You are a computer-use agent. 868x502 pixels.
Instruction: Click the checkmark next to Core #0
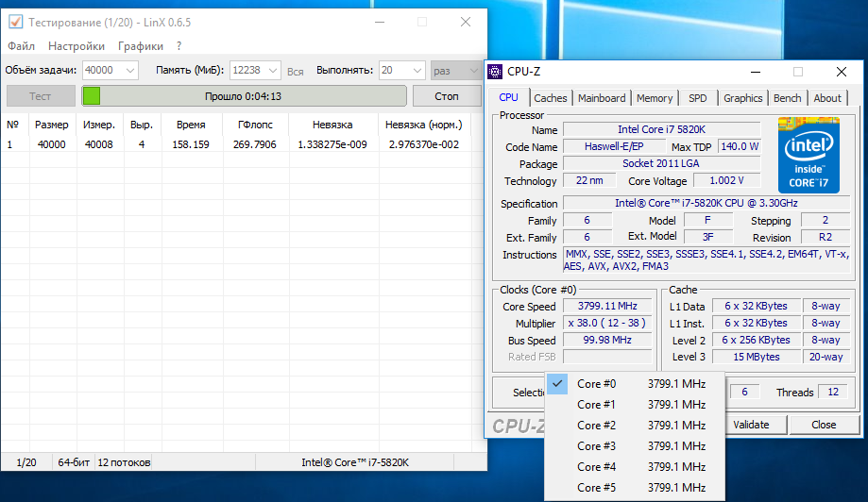(x=557, y=383)
